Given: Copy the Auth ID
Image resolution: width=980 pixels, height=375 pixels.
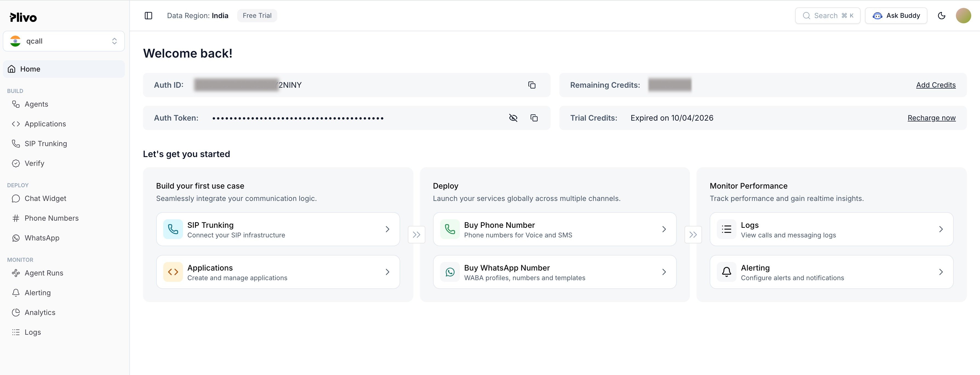Looking at the screenshot, I should point(532,85).
